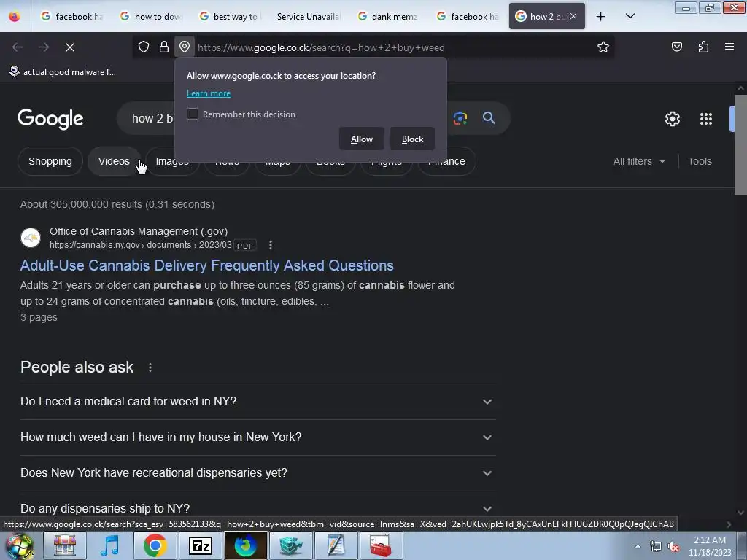Open Adult-Use Cannabis Delivery FAQ result
Image resolution: width=747 pixels, height=560 pixels.
point(206,265)
